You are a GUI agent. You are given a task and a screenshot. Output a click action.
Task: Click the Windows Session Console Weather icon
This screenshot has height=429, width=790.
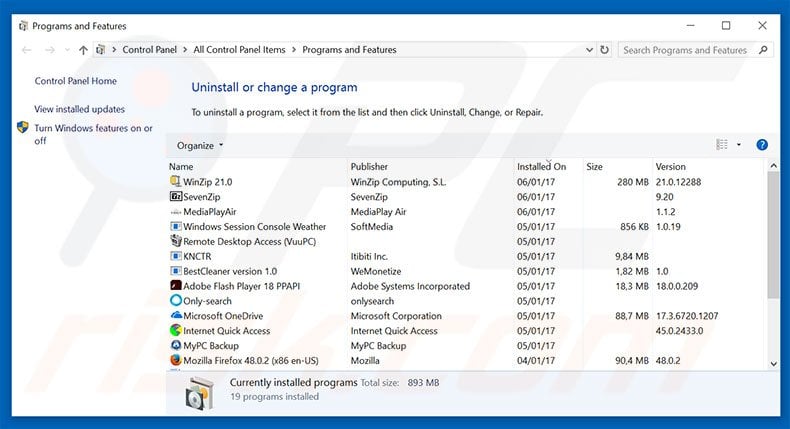tap(175, 226)
